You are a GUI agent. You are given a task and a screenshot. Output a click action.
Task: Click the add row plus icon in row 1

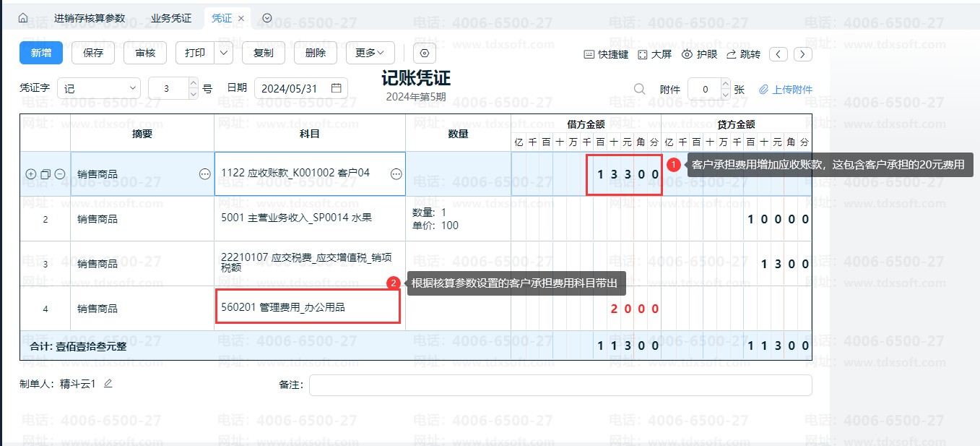tap(30, 174)
